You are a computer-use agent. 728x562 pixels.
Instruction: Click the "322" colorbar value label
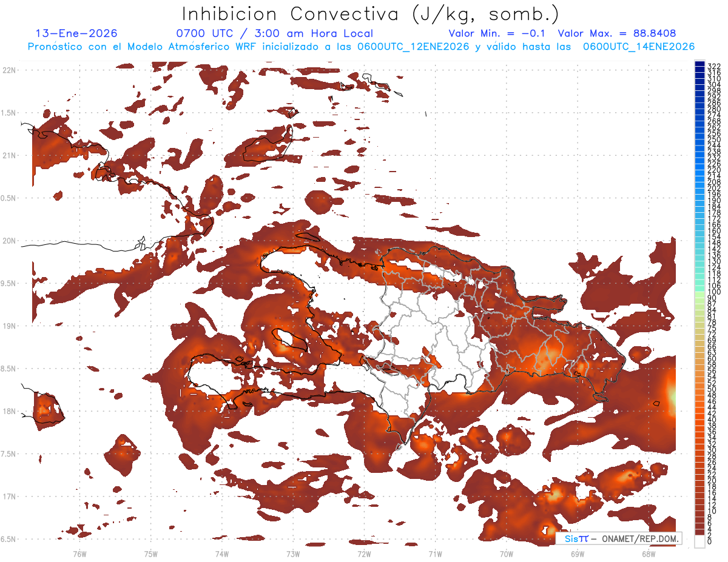(x=714, y=66)
